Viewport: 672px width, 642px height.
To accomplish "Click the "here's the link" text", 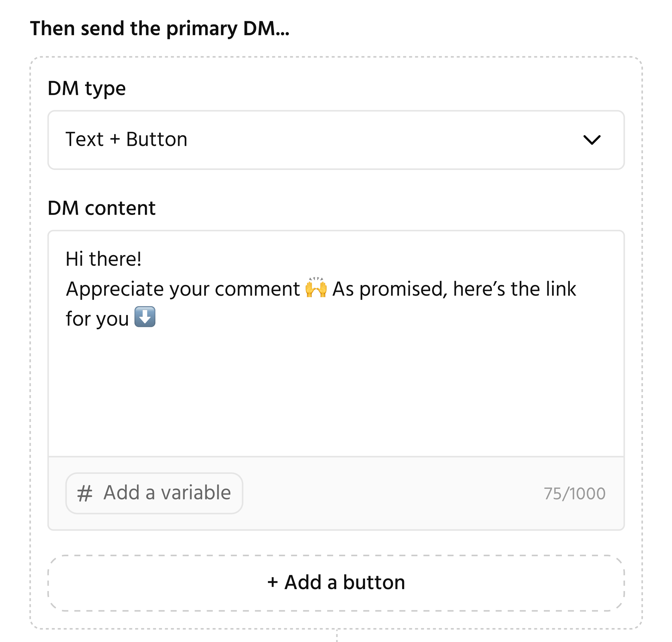I will [x=514, y=289].
